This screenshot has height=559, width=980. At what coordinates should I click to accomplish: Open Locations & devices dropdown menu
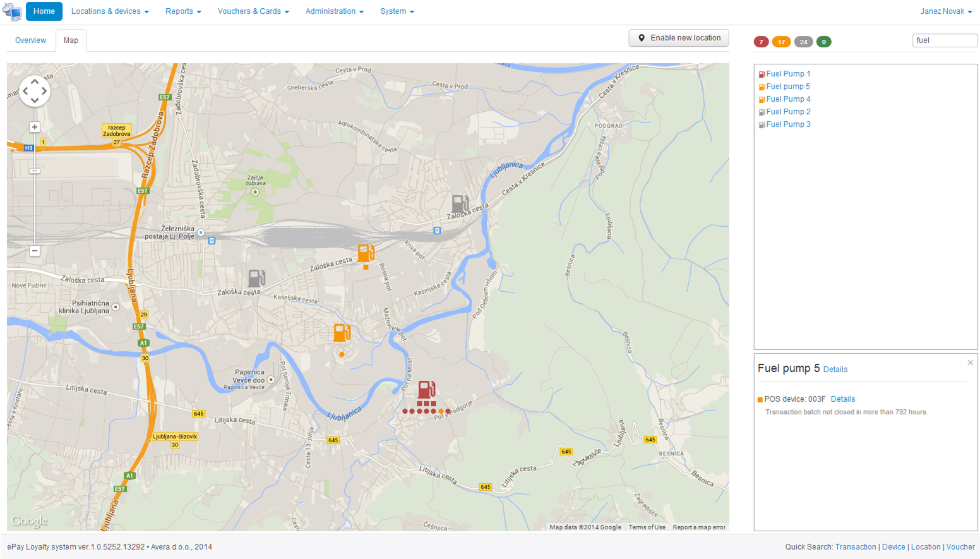[x=110, y=11]
